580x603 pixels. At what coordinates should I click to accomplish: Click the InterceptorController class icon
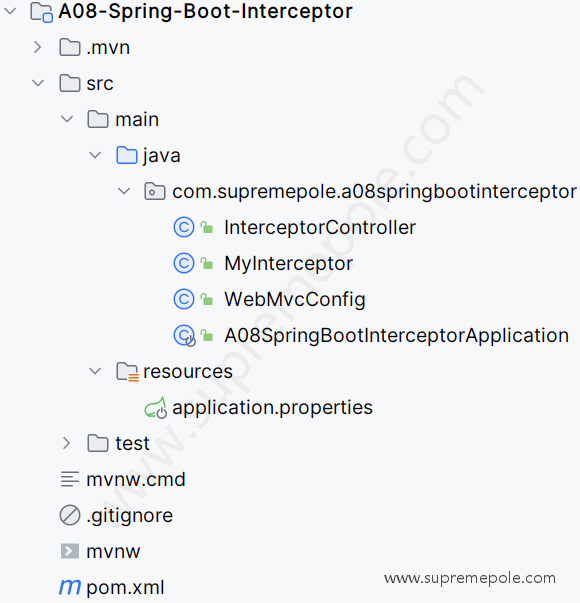184,227
